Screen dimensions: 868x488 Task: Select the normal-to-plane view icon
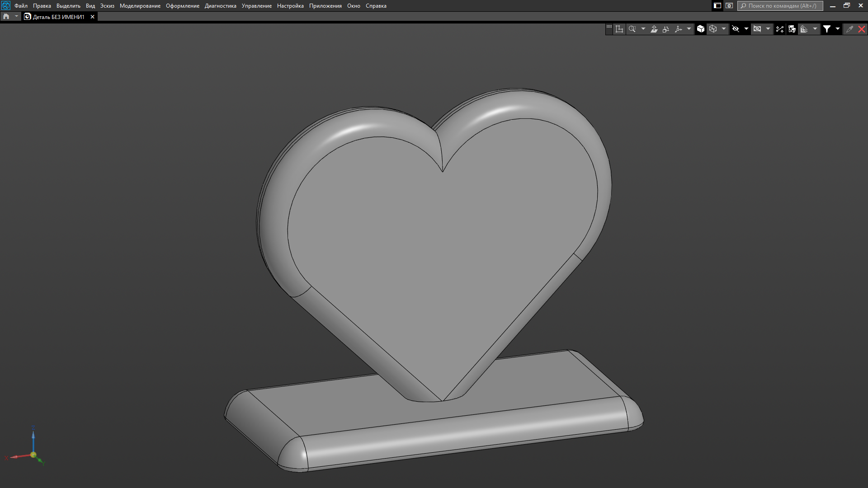(x=654, y=29)
